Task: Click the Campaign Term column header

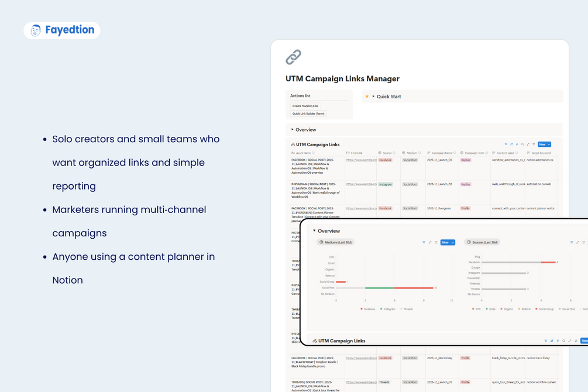Action: pyautogui.click(x=474, y=153)
